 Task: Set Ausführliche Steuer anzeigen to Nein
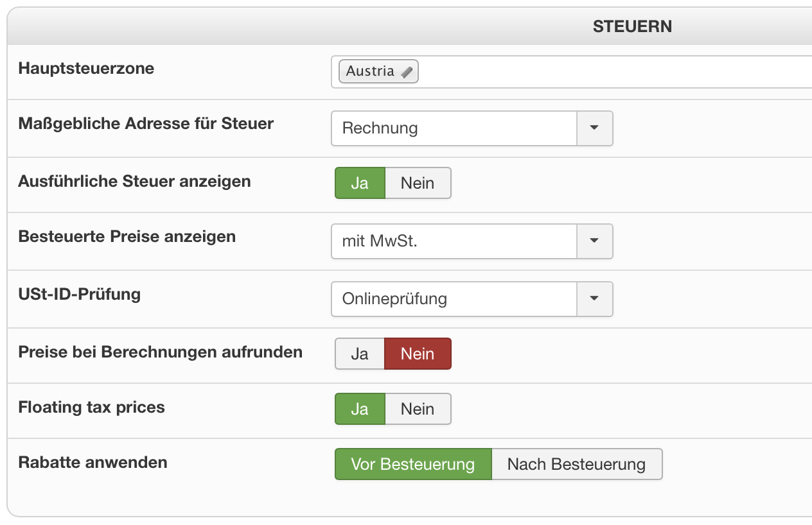coord(418,183)
